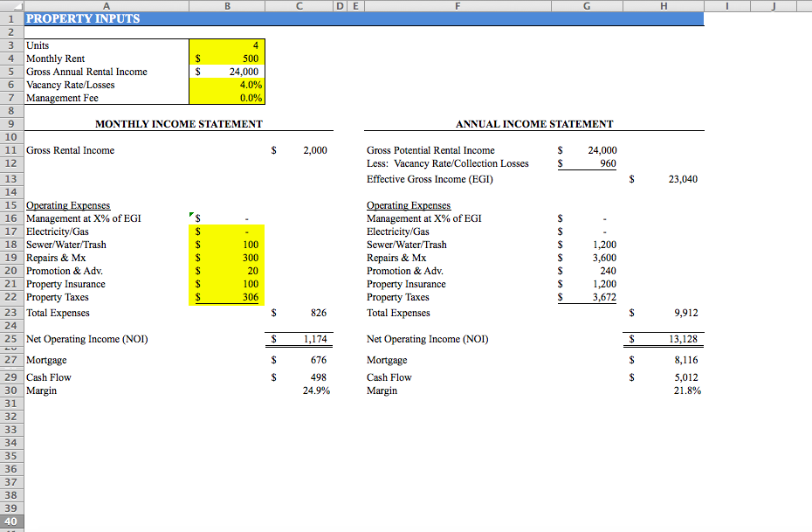Click the green comment indicator on Management cell

point(193,213)
